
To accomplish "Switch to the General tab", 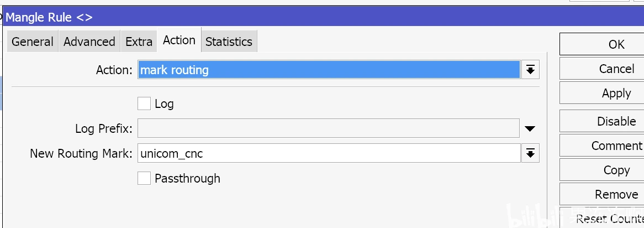I will click(33, 42).
